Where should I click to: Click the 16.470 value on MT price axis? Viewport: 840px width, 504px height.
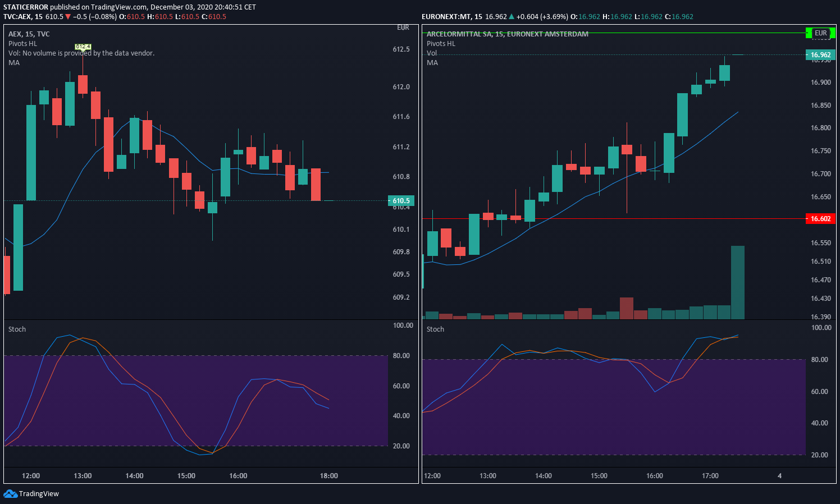[x=821, y=280]
